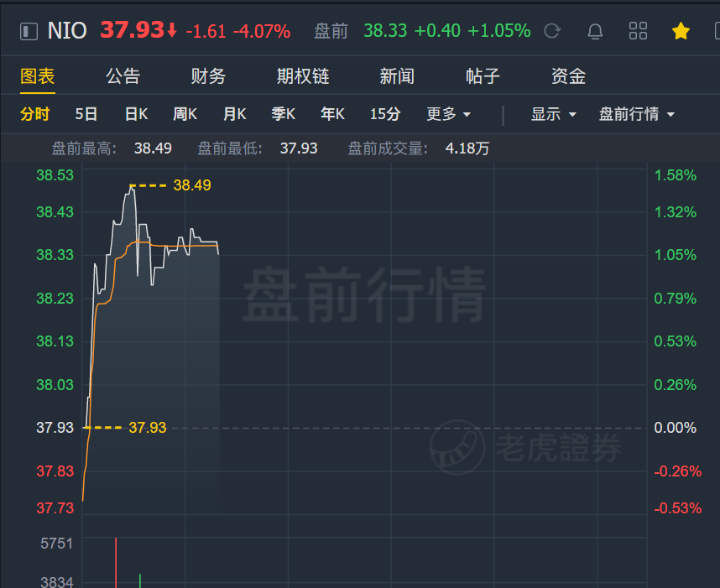Viewport: 720px width, 588px height.
Task: Expand the 更多 dropdown
Action: coord(449,114)
